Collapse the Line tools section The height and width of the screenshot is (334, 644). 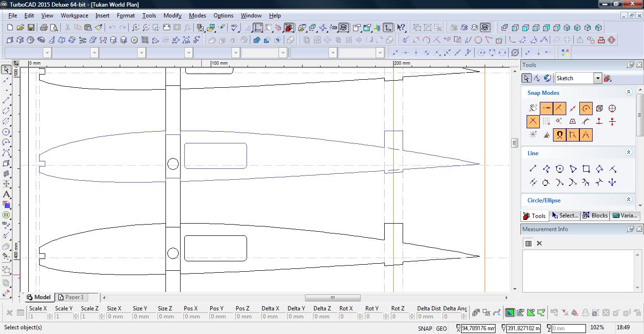(x=628, y=152)
